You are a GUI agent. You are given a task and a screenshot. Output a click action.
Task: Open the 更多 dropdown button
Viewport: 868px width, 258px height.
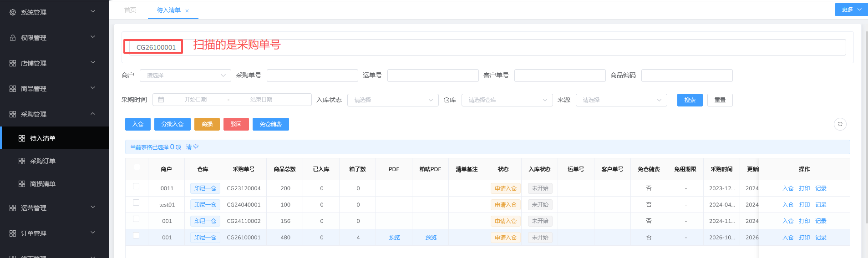(x=851, y=10)
